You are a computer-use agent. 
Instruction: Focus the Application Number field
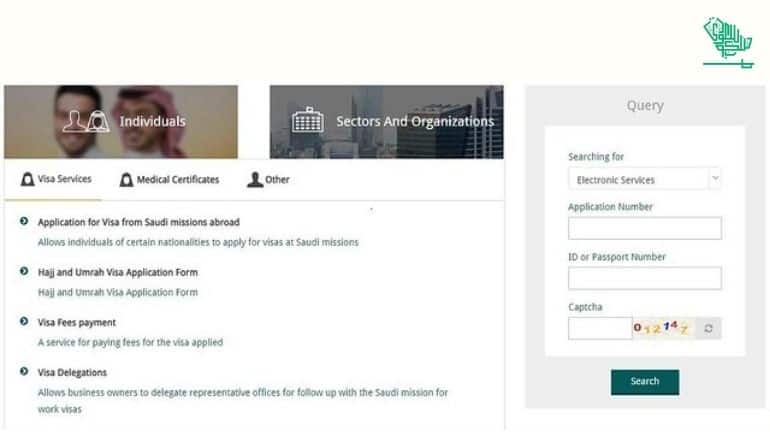click(x=644, y=228)
